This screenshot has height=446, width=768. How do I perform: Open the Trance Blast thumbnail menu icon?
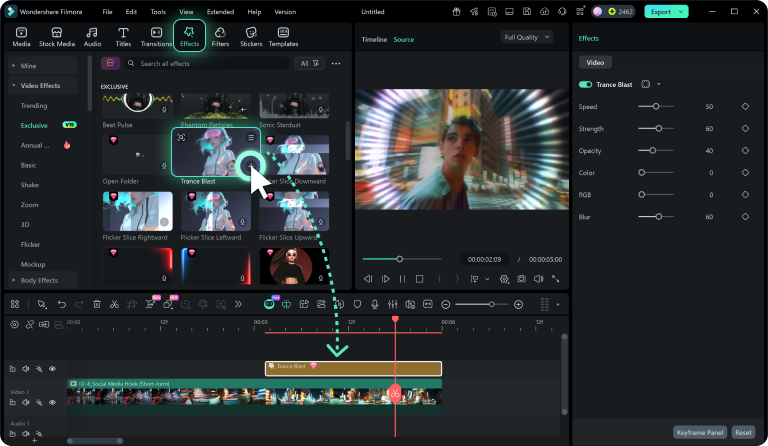point(251,138)
